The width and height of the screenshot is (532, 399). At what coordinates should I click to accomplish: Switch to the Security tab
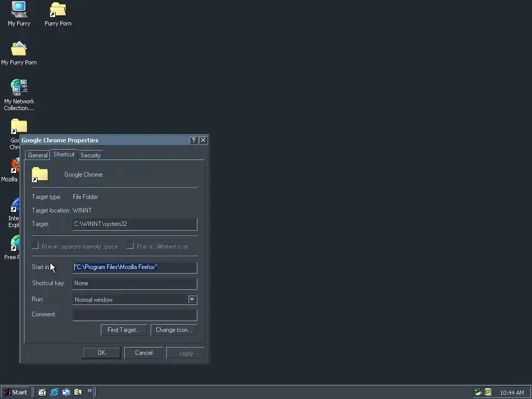90,155
